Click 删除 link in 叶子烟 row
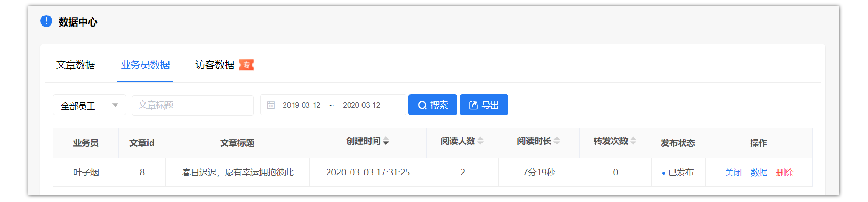868x202 pixels. (x=785, y=172)
